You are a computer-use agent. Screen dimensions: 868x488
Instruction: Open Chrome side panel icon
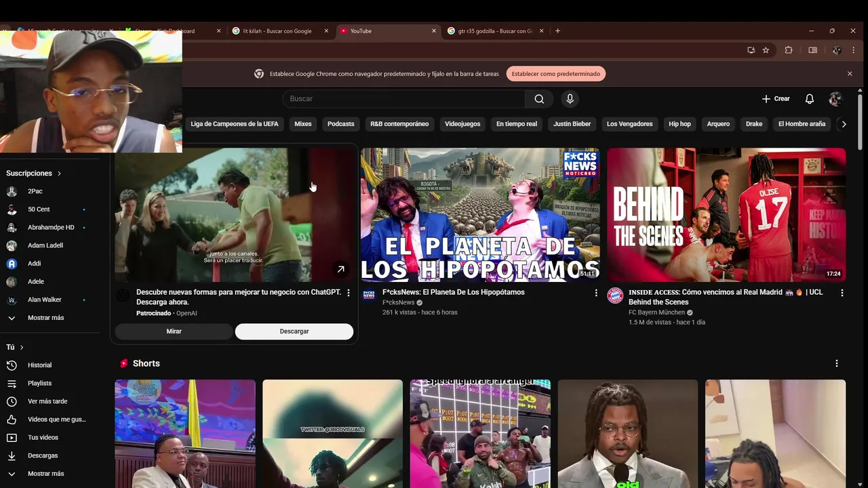click(x=812, y=50)
